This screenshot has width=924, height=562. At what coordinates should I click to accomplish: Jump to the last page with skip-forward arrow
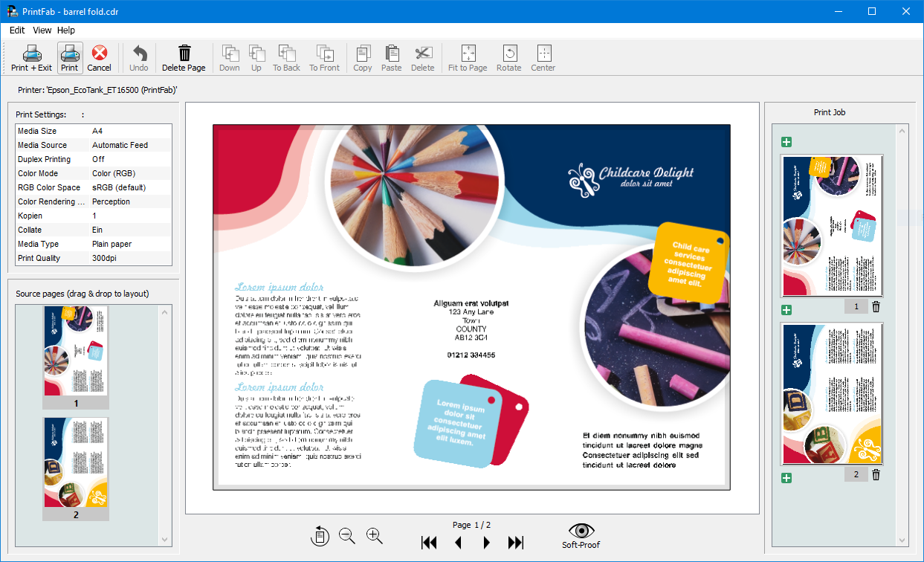point(516,543)
